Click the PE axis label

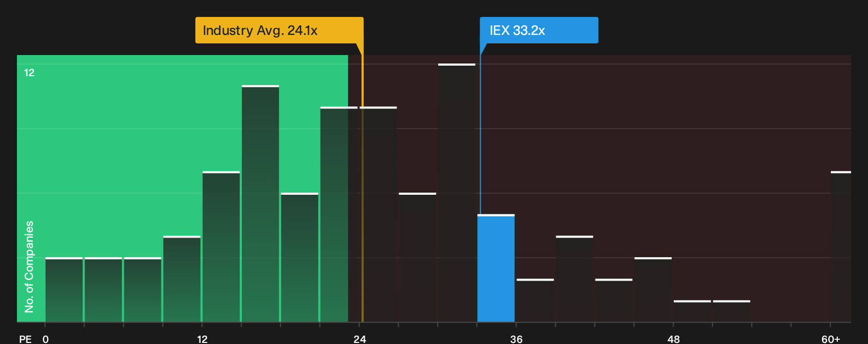tap(25, 339)
